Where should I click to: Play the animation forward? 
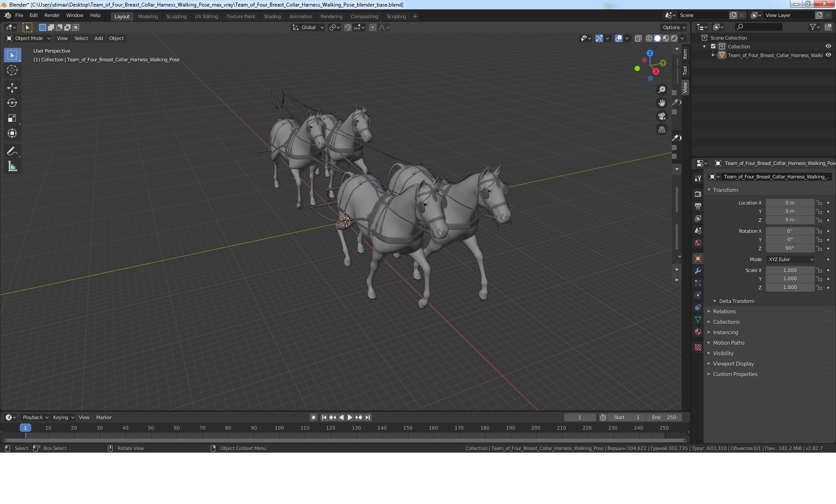tap(350, 417)
